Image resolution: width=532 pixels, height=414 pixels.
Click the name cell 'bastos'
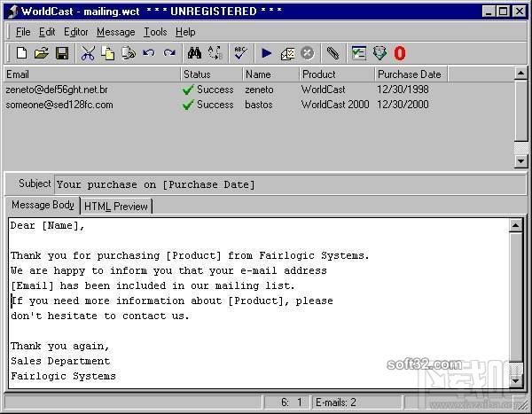click(x=259, y=105)
